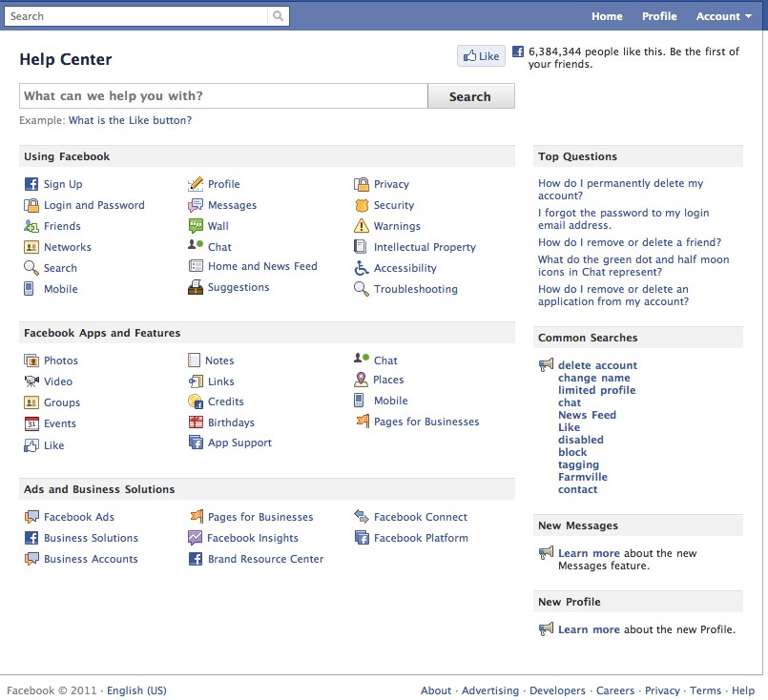Open the Business Solutions link
The height and width of the screenshot is (700, 768).
(x=91, y=538)
